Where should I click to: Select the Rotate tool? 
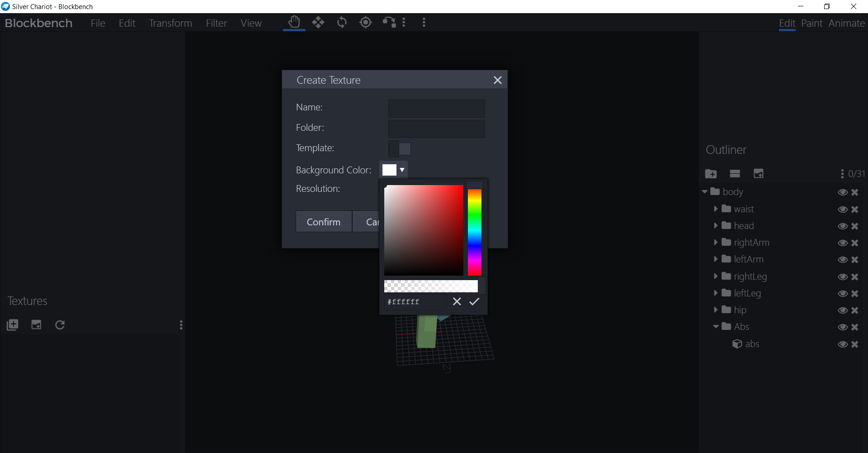[342, 22]
